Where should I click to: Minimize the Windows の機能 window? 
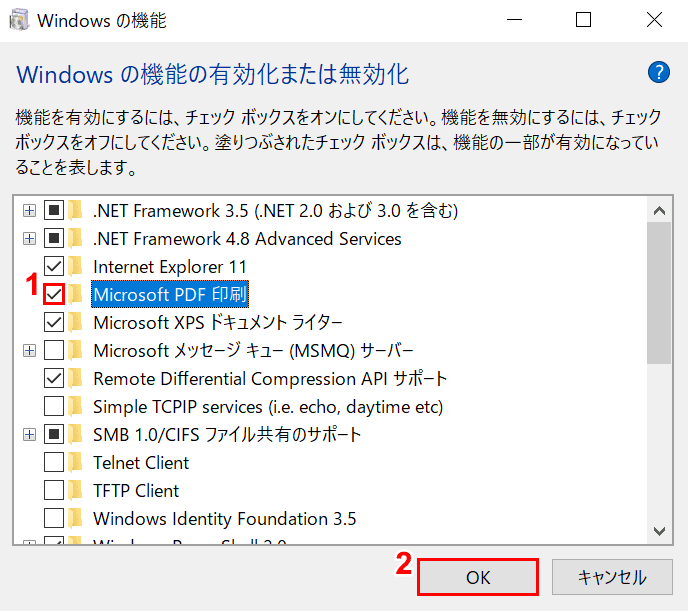(514, 20)
